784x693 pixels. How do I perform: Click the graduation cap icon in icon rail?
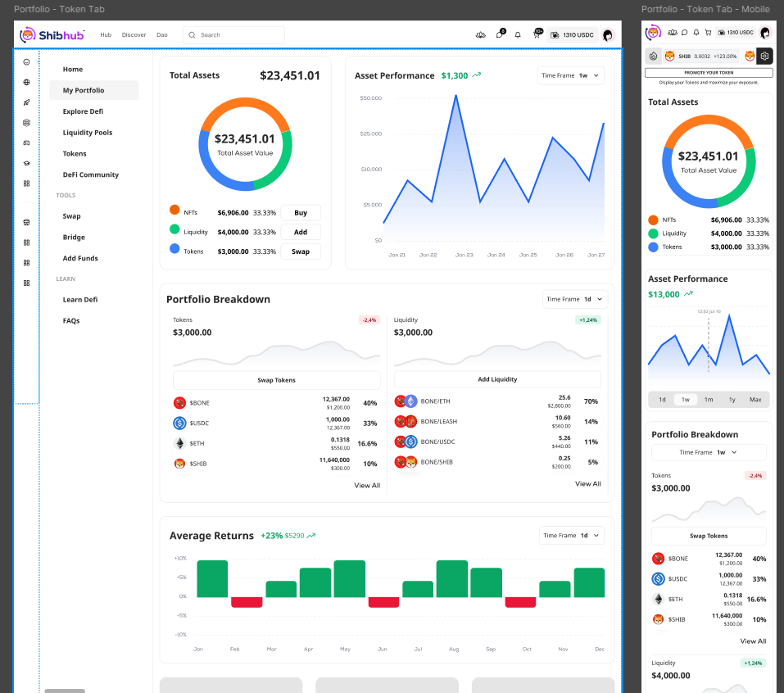pyautogui.click(x=26, y=163)
